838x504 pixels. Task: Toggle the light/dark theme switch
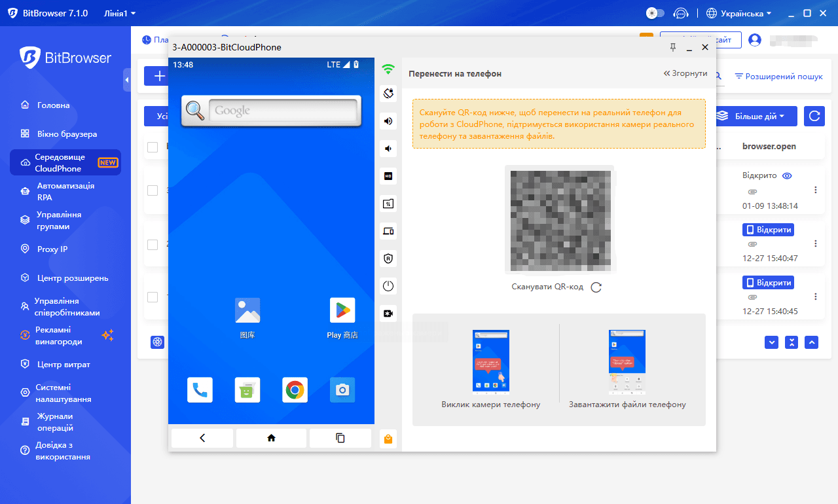(x=655, y=13)
